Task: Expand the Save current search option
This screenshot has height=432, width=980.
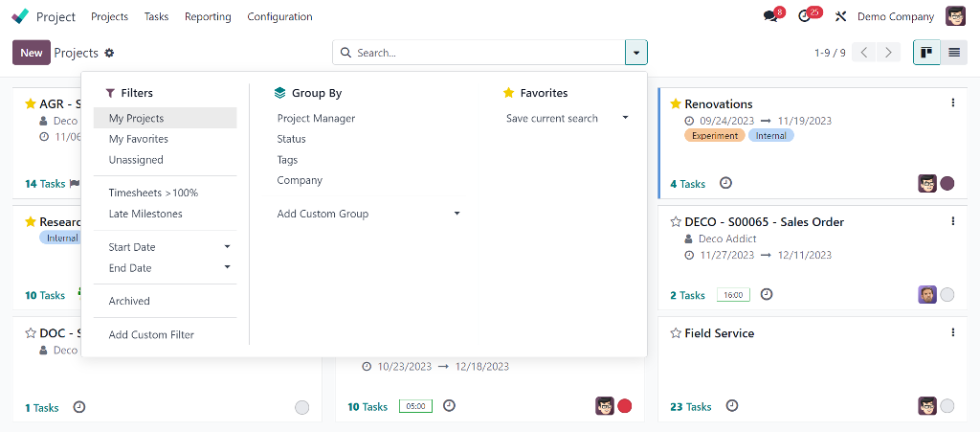Action: (x=625, y=118)
